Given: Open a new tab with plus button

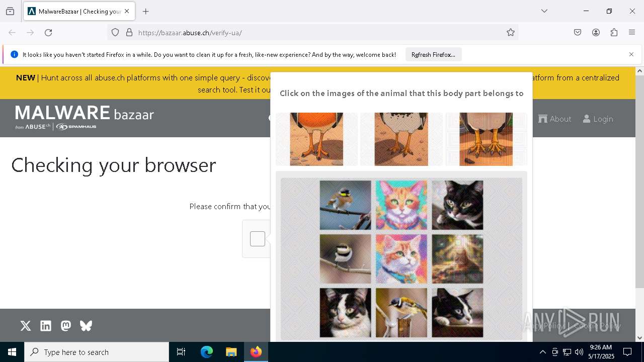Looking at the screenshot, I should click(x=146, y=11).
